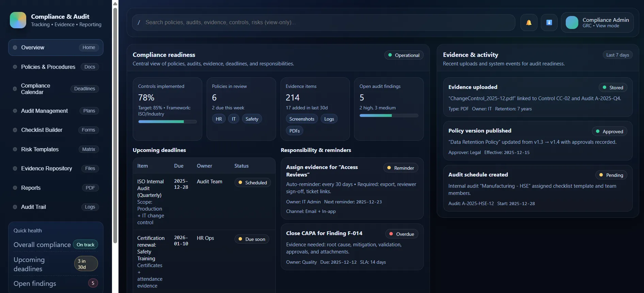The width and height of the screenshot is (644, 293).
Task: Click the Overall compliance label in Quick health
Action: (42, 245)
